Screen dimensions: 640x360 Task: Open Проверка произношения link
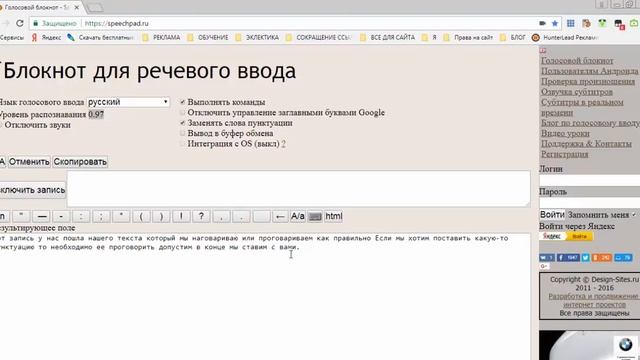point(588,81)
